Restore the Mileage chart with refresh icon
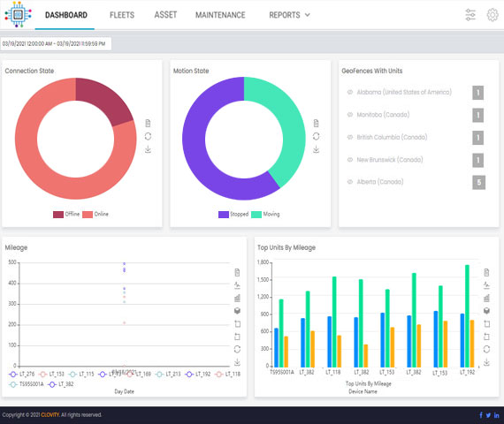The width and height of the screenshot is (504, 424). tap(237, 349)
